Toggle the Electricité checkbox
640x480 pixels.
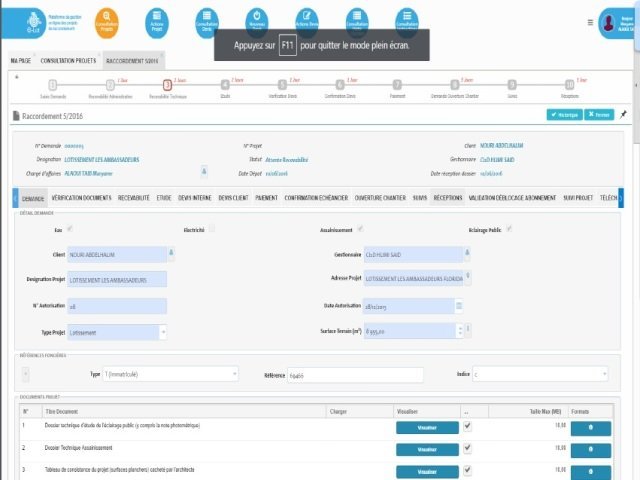211,229
